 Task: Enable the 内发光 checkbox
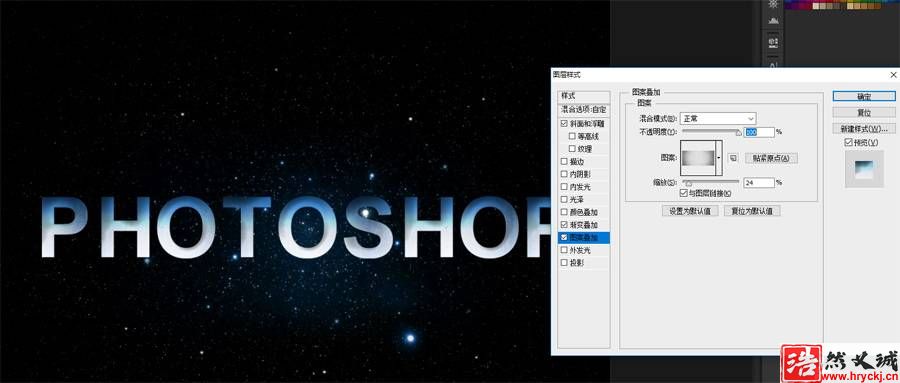[564, 187]
